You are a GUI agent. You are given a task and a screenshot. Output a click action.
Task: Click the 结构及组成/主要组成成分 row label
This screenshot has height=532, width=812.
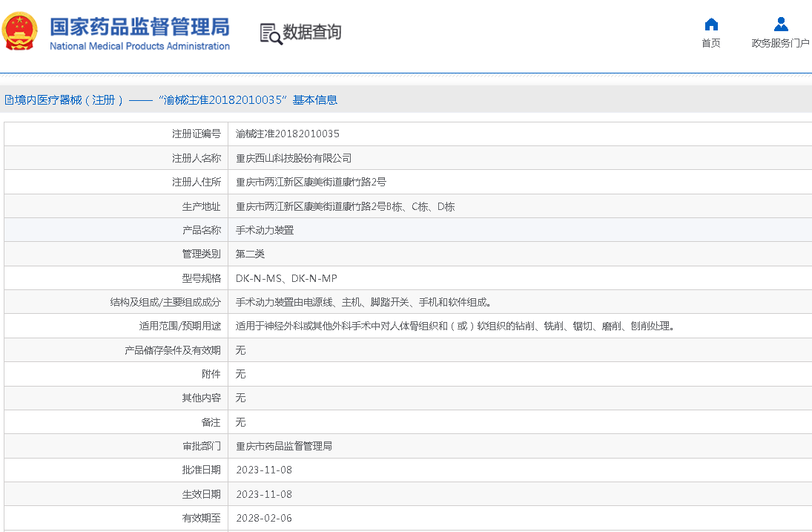pyautogui.click(x=165, y=303)
